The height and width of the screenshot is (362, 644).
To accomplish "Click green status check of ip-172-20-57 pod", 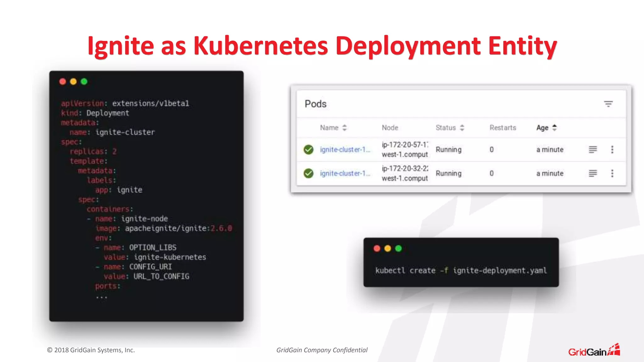I will pyautogui.click(x=308, y=150).
